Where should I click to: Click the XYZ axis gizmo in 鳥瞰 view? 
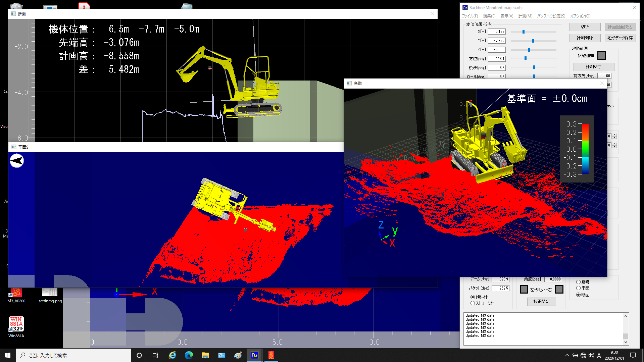click(388, 234)
